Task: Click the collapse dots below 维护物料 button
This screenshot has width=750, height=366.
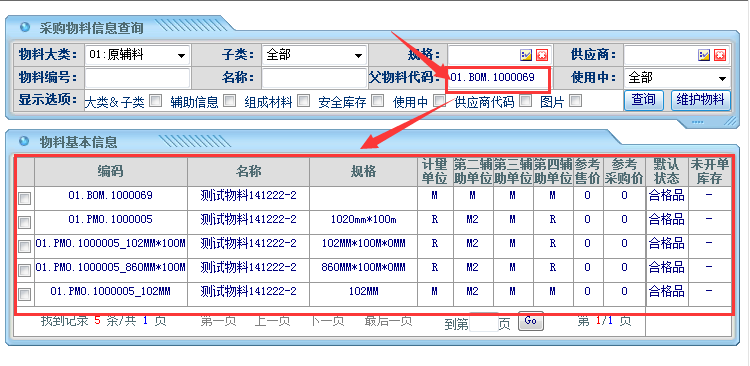Action: pos(697,122)
